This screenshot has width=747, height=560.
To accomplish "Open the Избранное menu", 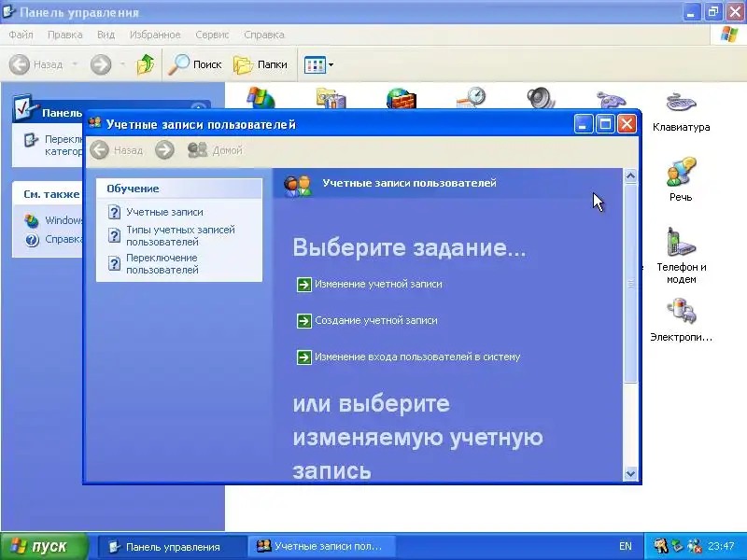I will click(155, 35).
